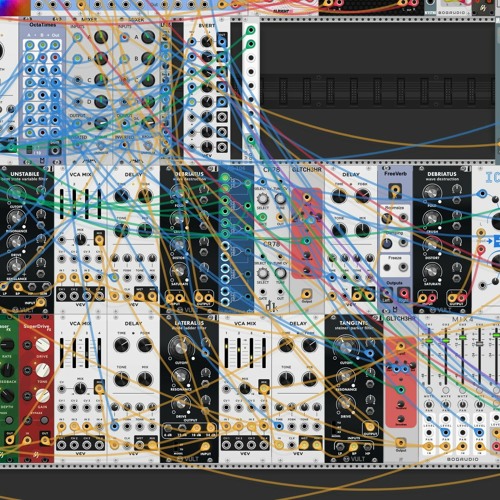Image resolution: width=500 pixels, height=500 pixels.
Task: Click channel 1 fader on VCA MIX beside Unstabile
Action: [62, 204]
